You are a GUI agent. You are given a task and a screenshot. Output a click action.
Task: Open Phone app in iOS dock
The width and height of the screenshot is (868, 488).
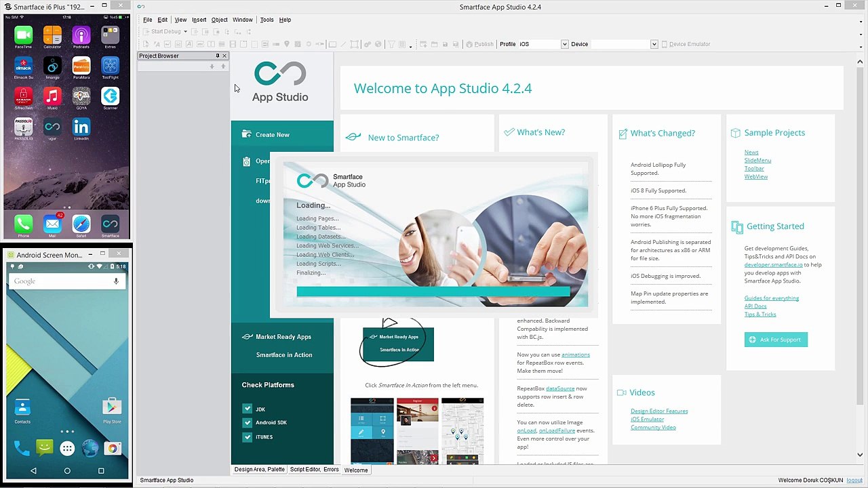tap(24, 224)
